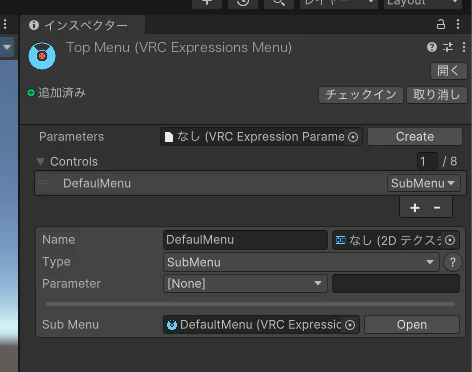Open object picker for Sub Menu field
Viewport: 472px width, 372px height.
[x=350, y=325]
